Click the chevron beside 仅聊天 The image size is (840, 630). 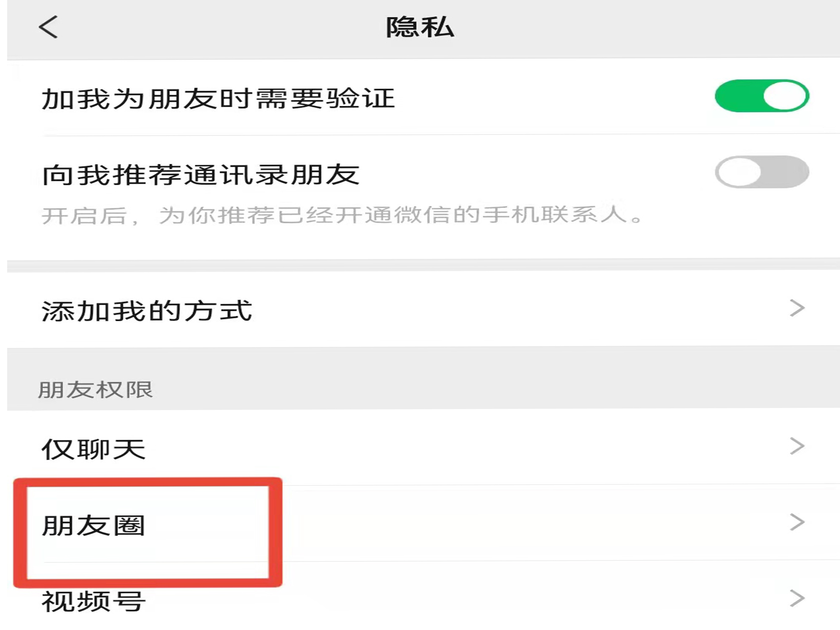[x=797, y=446]
